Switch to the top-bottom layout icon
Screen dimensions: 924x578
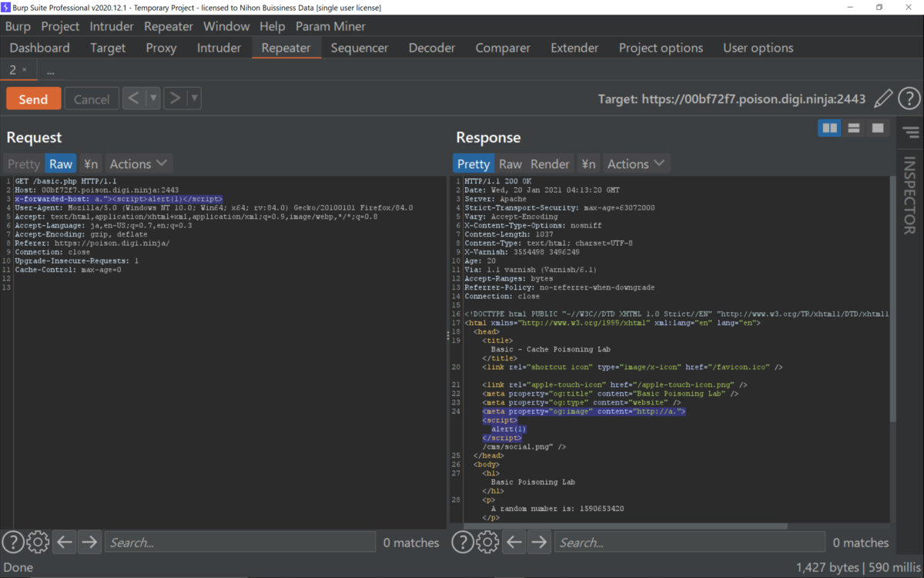[854, 128]
